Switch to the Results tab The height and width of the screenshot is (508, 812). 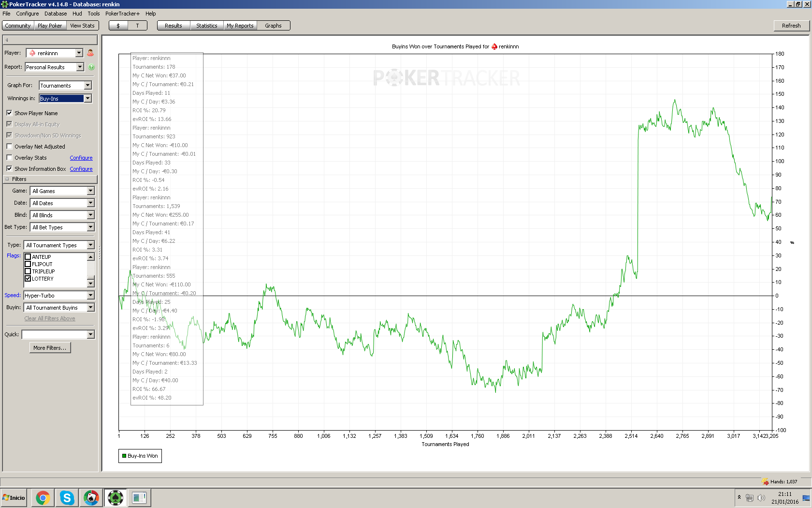click(x=174, y=26)
